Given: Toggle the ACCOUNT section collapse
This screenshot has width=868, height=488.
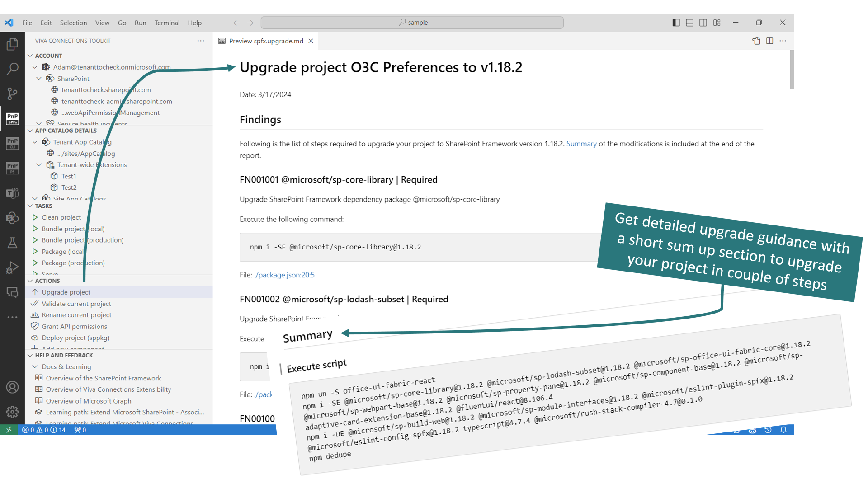Looking at the screenshot, I should click(x=32, y=56).
